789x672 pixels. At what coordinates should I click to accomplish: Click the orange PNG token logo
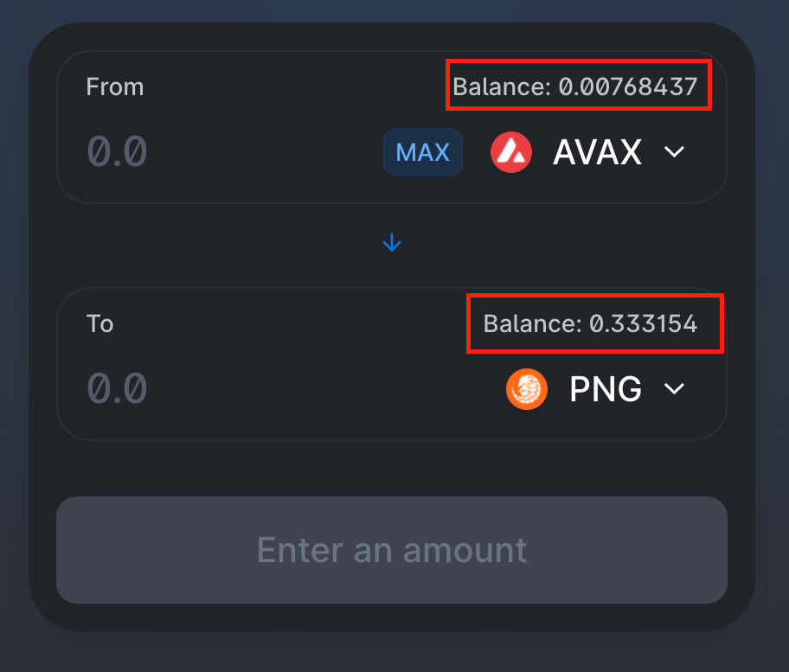[526, 389]
